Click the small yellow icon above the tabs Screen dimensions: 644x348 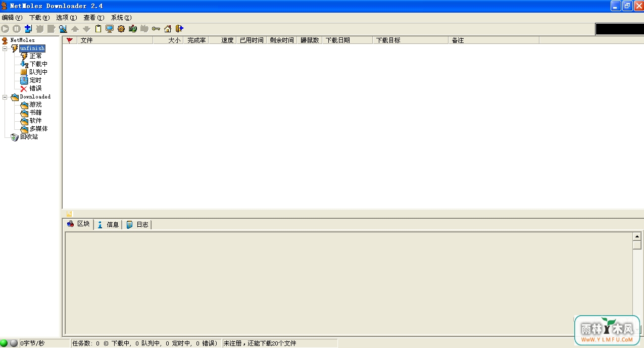(69, 214)
